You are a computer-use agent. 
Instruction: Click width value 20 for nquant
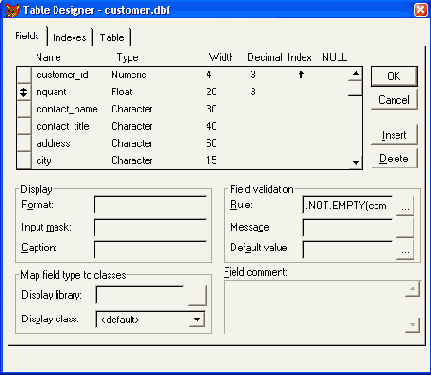point(211,92)
